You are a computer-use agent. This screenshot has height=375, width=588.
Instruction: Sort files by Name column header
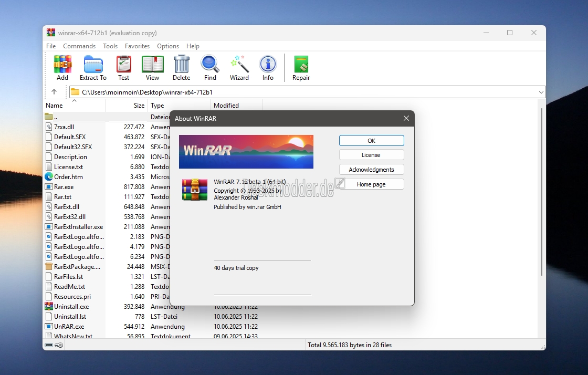point(75,106)
